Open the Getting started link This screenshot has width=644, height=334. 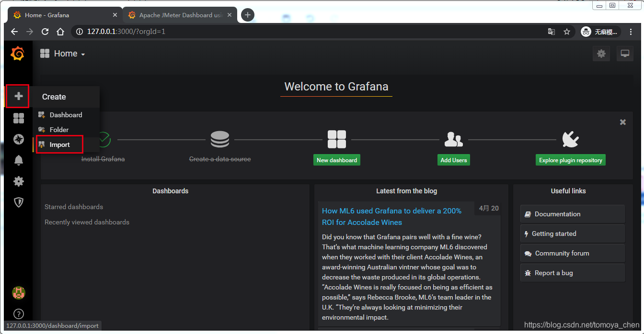coord(573,234)
